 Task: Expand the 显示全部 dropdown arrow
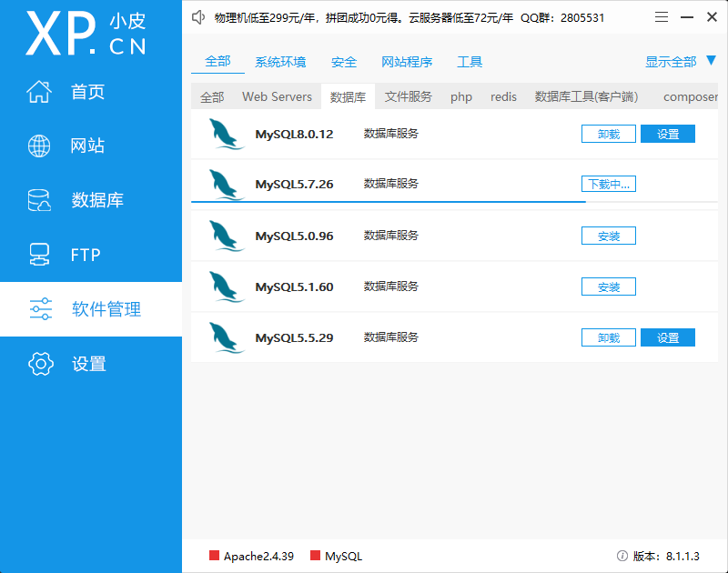(712, 60)
